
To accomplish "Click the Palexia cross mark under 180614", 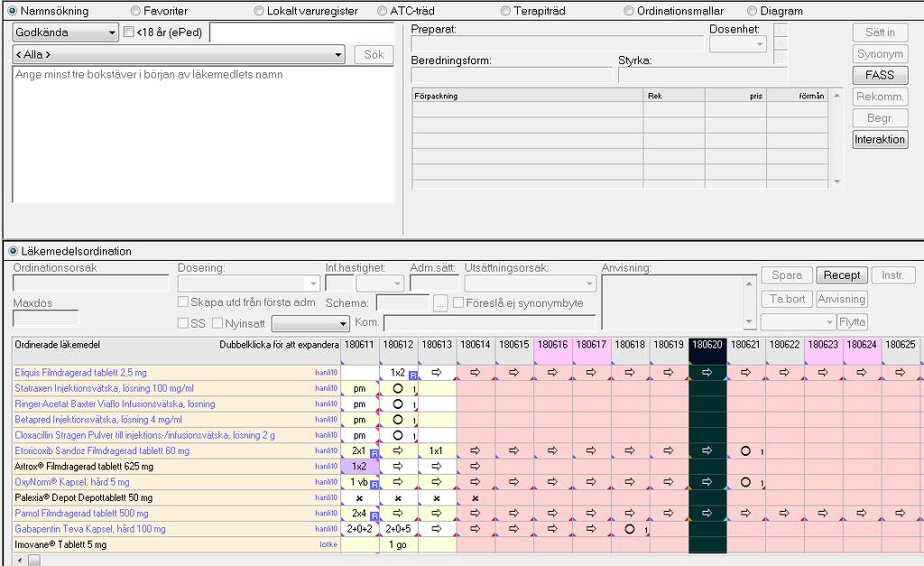I will click(x=475, y=498).
